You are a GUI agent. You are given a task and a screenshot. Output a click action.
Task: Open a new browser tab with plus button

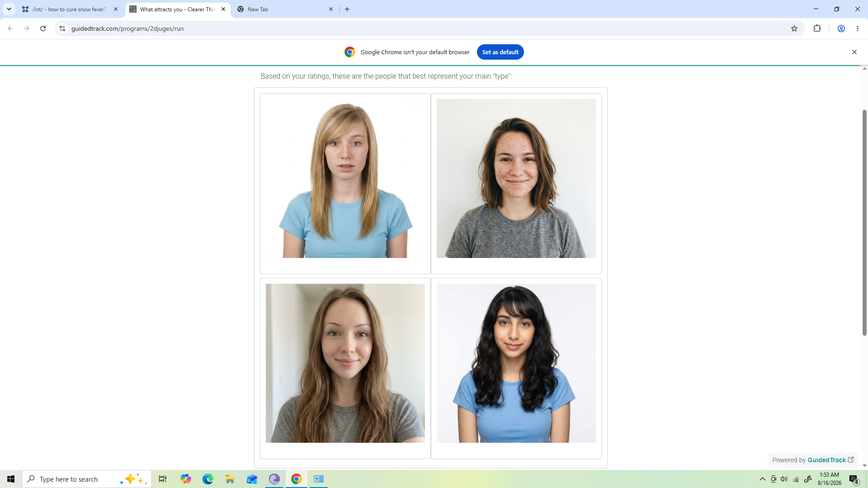coord(347,9)
